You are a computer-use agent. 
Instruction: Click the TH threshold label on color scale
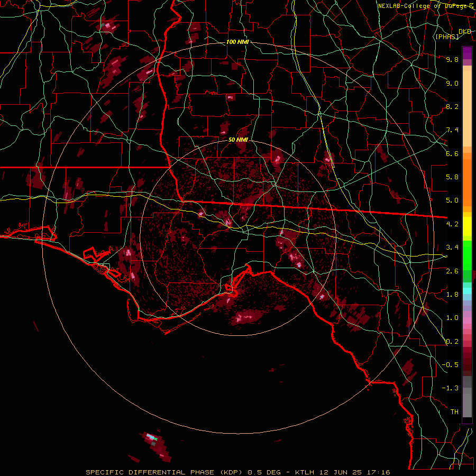[x=454, y=412]
